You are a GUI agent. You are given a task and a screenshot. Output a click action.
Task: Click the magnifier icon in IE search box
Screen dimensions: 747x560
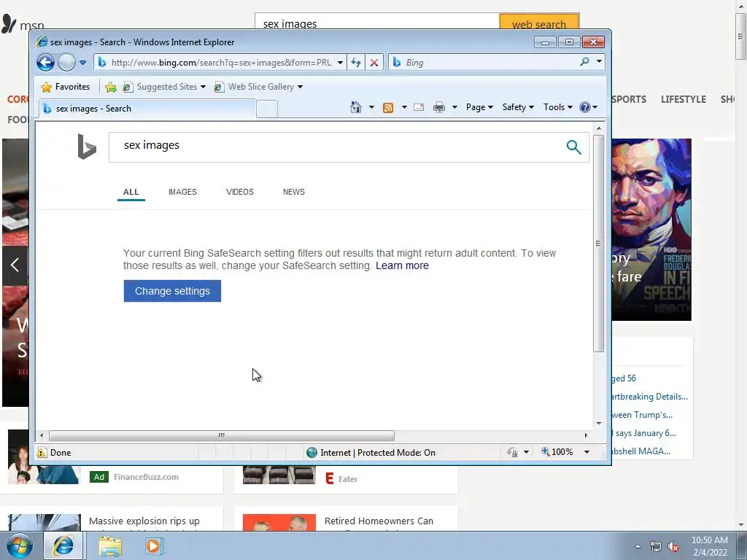[x=584, y=61]
